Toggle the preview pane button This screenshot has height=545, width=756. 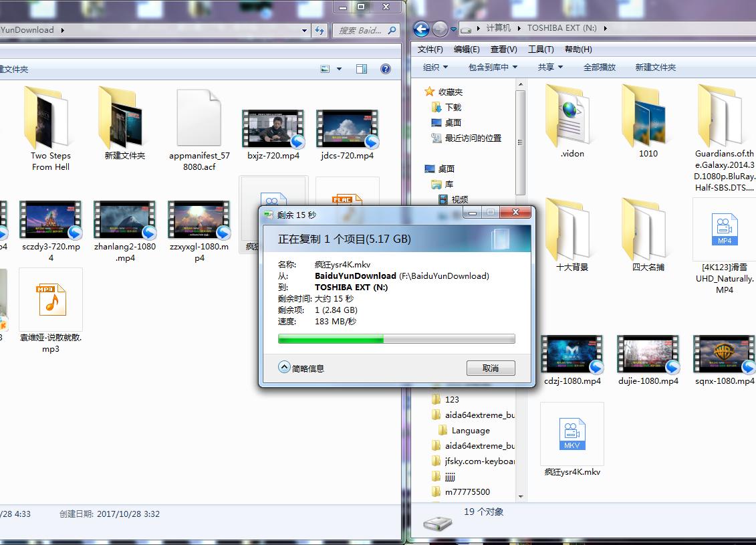[362, 69]
